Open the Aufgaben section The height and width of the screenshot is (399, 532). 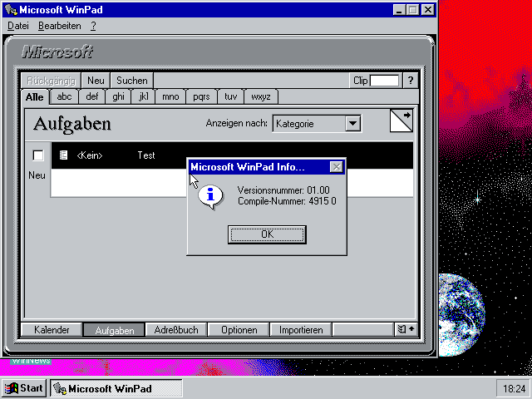[x=115, y=330]
